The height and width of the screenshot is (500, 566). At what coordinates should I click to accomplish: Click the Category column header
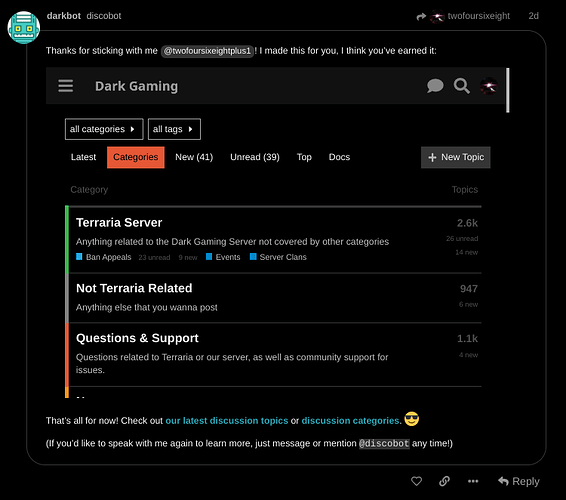point(89,190)
